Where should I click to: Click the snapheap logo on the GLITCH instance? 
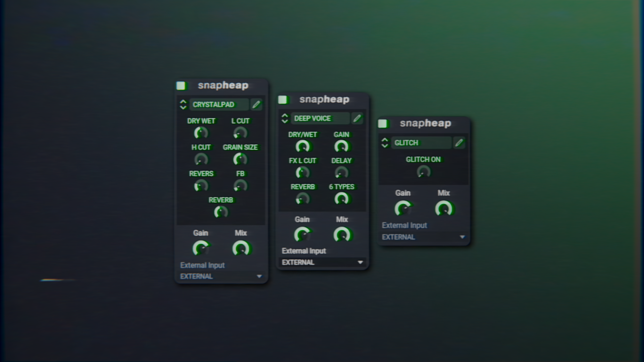[x=425, y=123]
